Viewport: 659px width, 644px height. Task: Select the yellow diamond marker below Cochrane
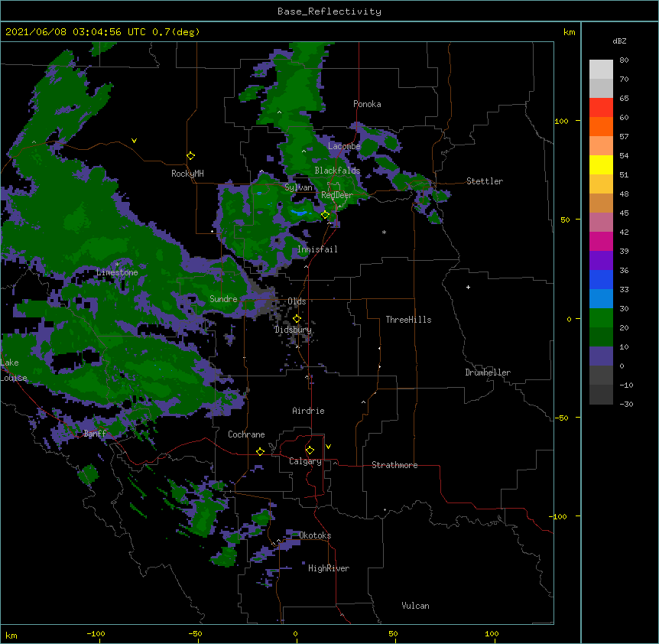tap(260, 451)
